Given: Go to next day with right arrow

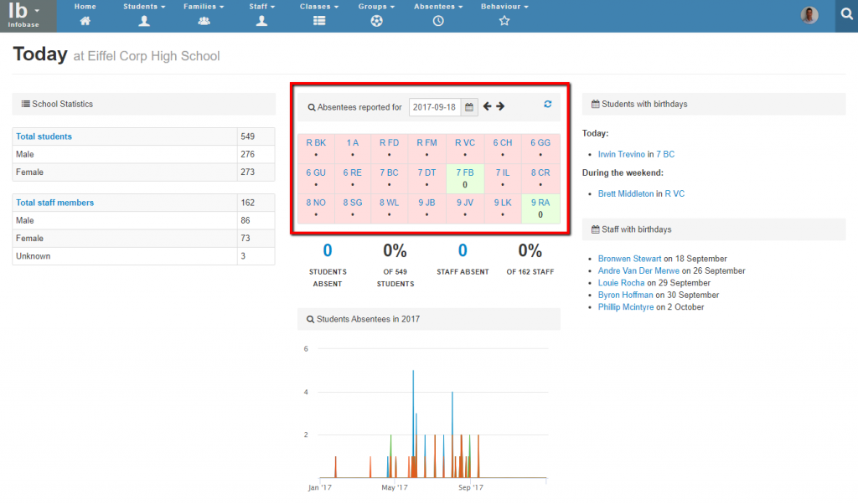Looking at the screenshot, I should click(500, 106).
